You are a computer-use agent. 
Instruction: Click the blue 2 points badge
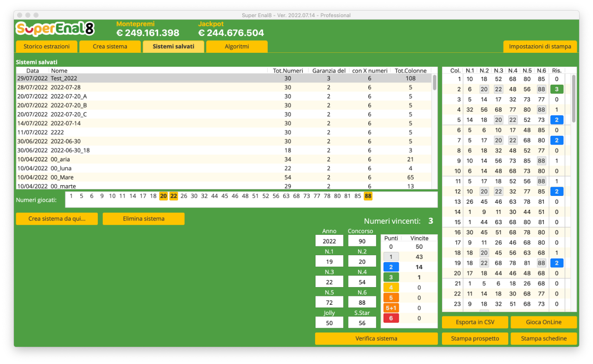[x=391, y=267]
